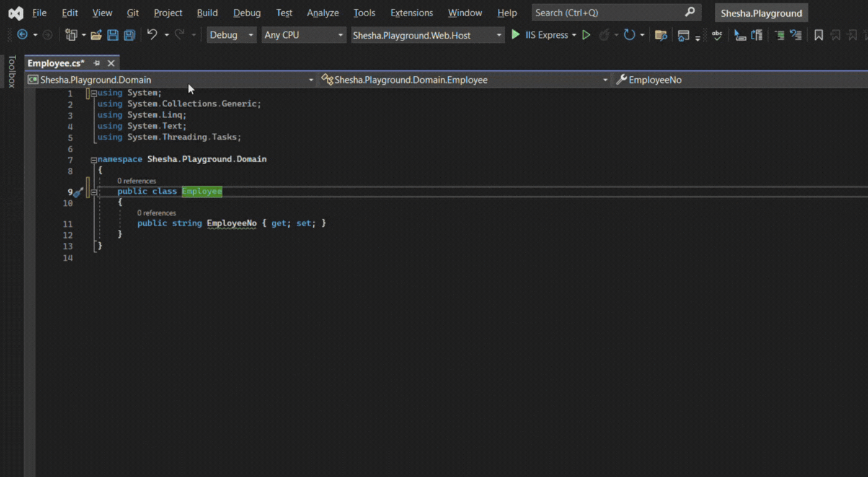Collapse the Employee class outline

[94, 192]
